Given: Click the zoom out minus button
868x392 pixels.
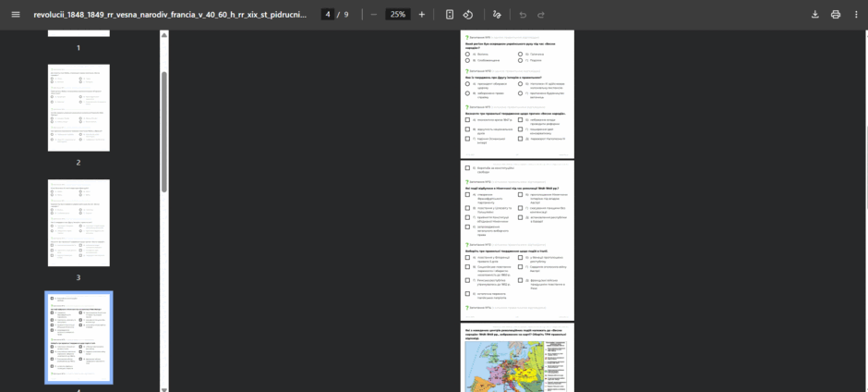Looking at the screenshot, I should [374, 15].
